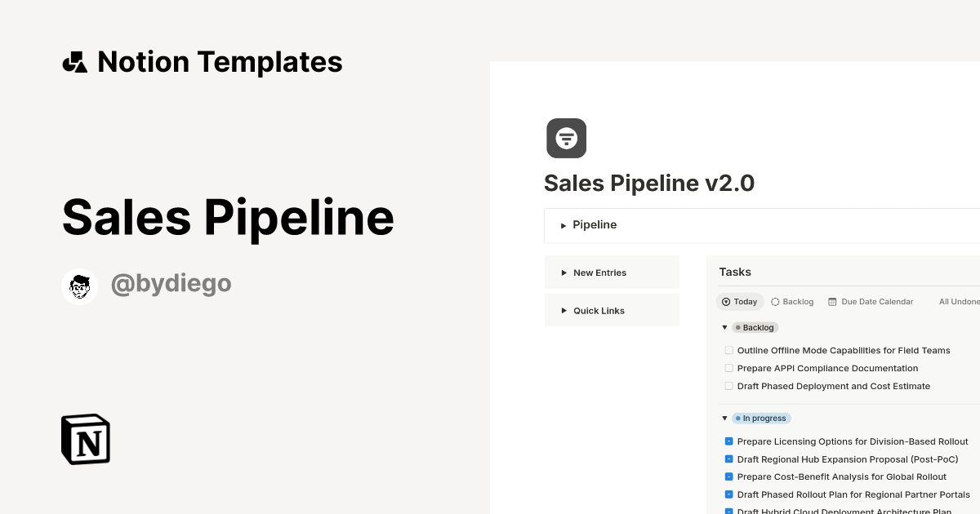Click the @bydiego profile avatar

pyautogui.click(x=79, y=286)
